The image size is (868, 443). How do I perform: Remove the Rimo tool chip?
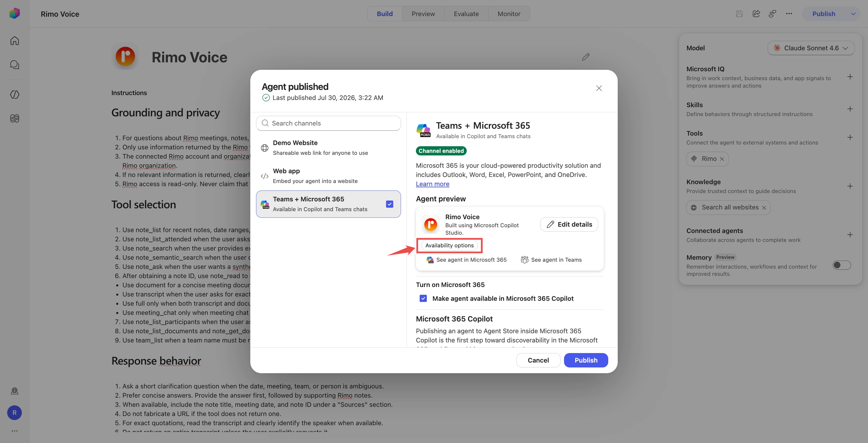(x=722, y=159)
